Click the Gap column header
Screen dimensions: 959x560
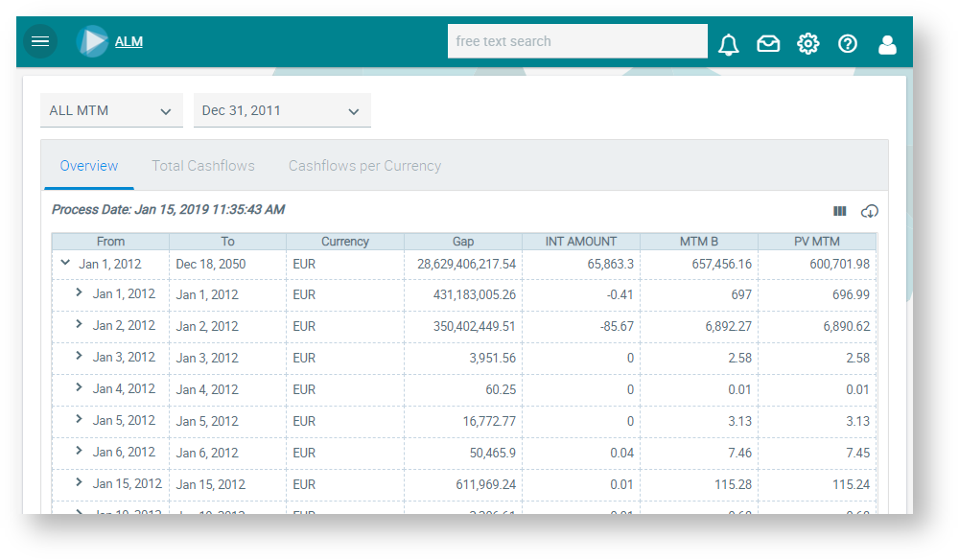click(x=463, y=242)
